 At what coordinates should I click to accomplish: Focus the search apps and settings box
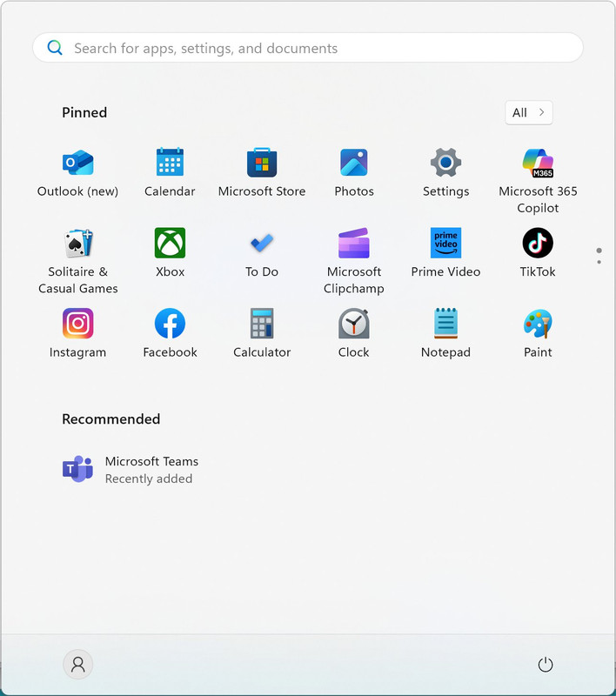(x=307, y=48)
